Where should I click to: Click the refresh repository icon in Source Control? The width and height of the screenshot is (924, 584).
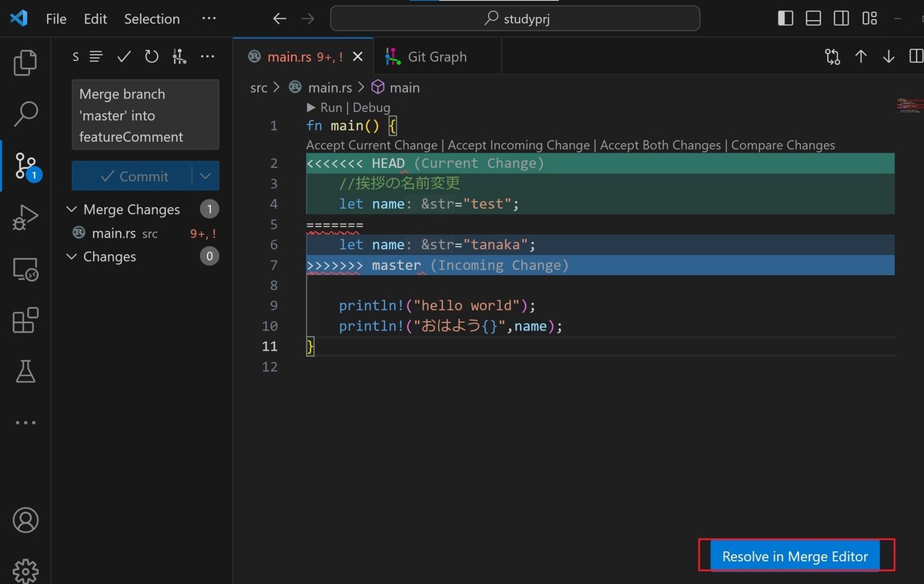[152, 55]
